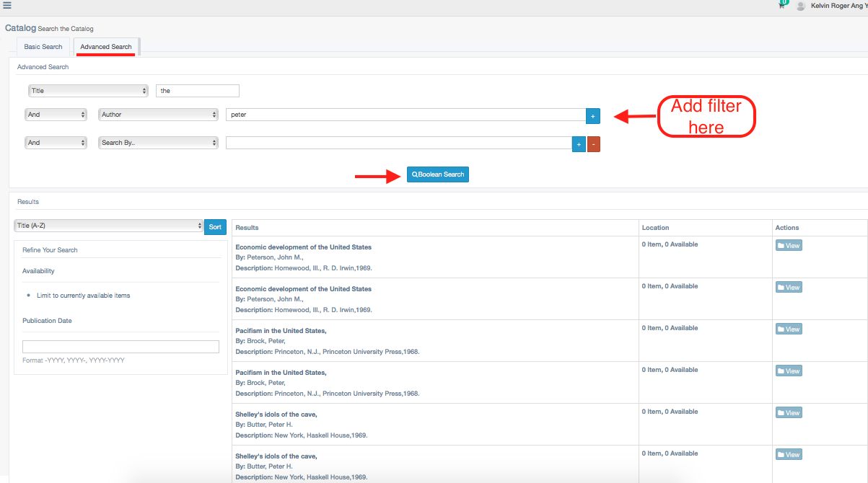
Task: Open the shopping cart icon
Action: point(781,6)
